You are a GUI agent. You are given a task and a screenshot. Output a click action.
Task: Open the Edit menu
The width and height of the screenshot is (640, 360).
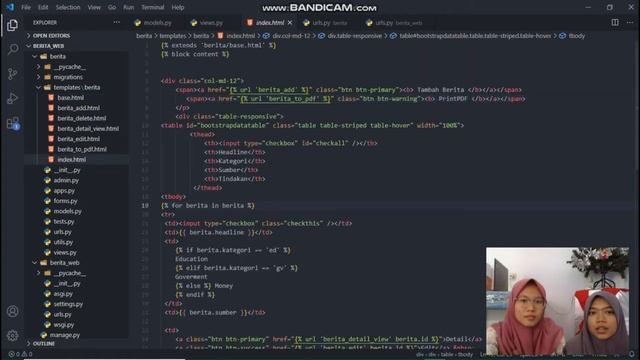(43, 7)
